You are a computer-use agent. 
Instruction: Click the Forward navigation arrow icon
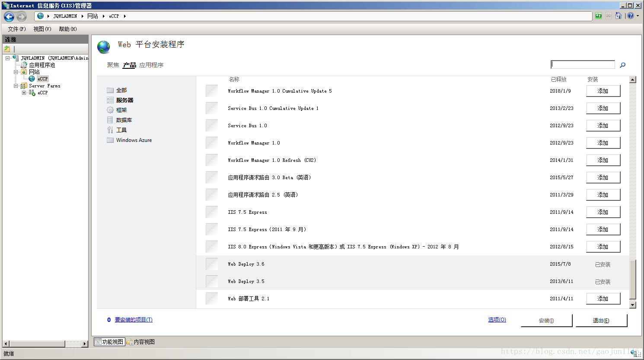click(22, 16)
